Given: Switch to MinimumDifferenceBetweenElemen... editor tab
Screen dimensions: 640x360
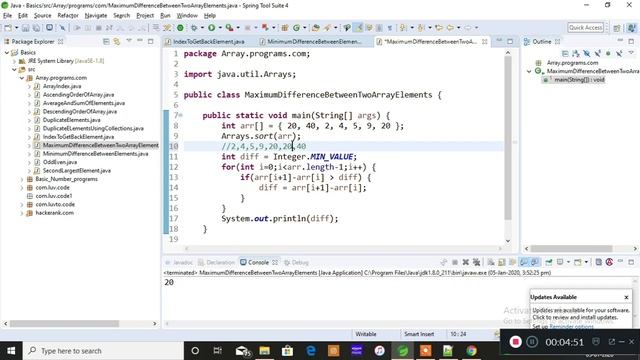Looking at the screenshot, I should (x=314, y=42).
